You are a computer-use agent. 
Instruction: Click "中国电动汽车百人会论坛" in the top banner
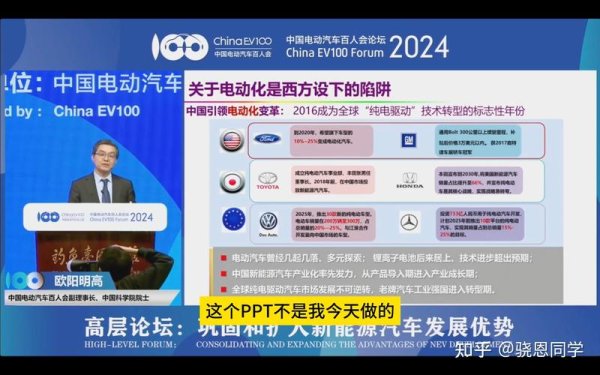pyautogui.click(x=336, y=39)
